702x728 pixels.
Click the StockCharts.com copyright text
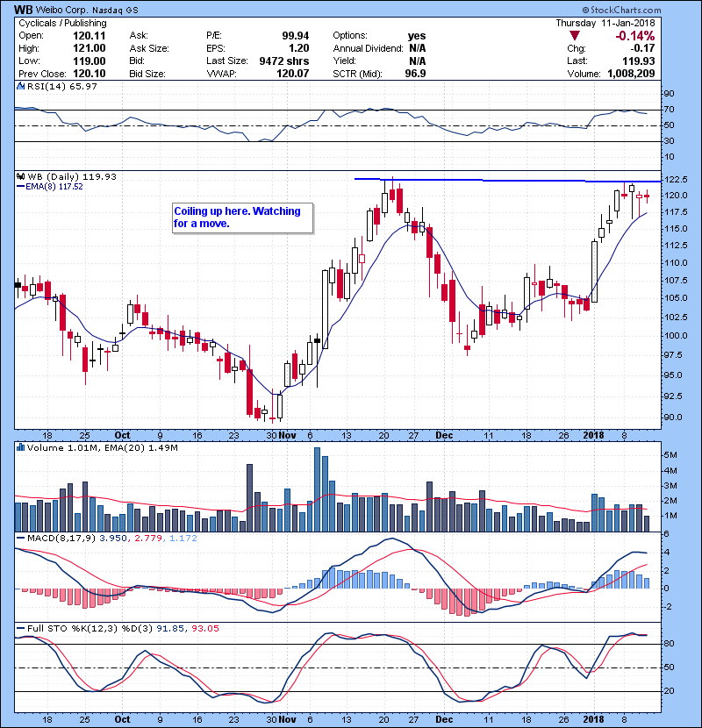tap(620, 10)
